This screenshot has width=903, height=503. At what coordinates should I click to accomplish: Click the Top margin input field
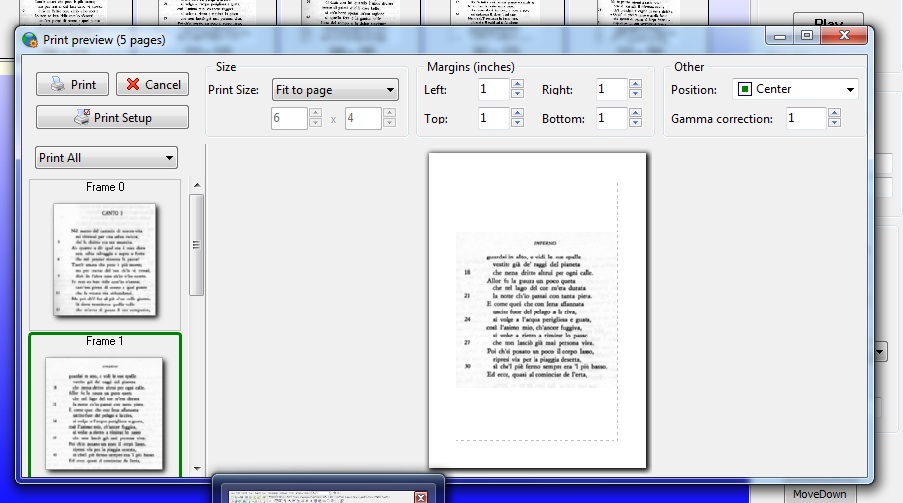pyautogui.click(x=494, y=118)
